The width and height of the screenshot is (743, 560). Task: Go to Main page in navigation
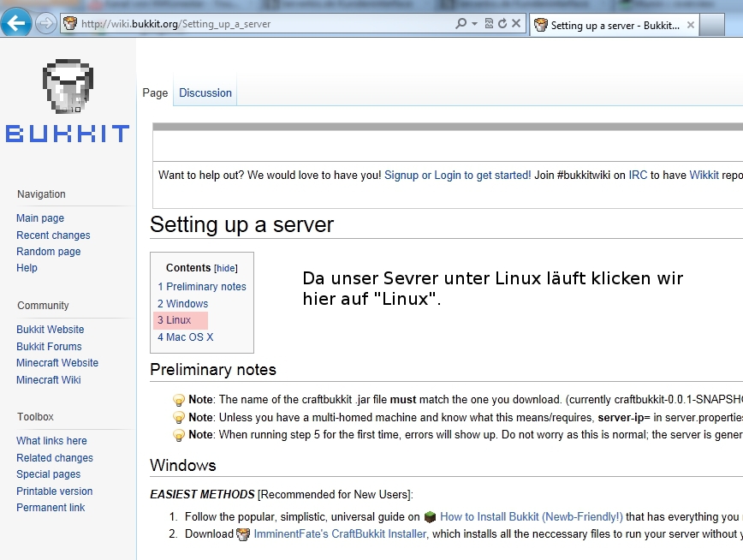pos(40,218)
